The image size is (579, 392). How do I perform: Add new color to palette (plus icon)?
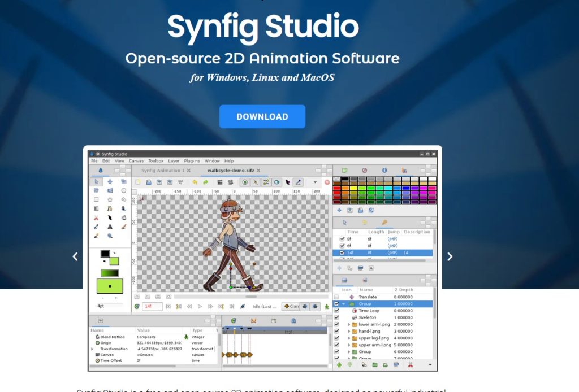(x=339, y=210)
